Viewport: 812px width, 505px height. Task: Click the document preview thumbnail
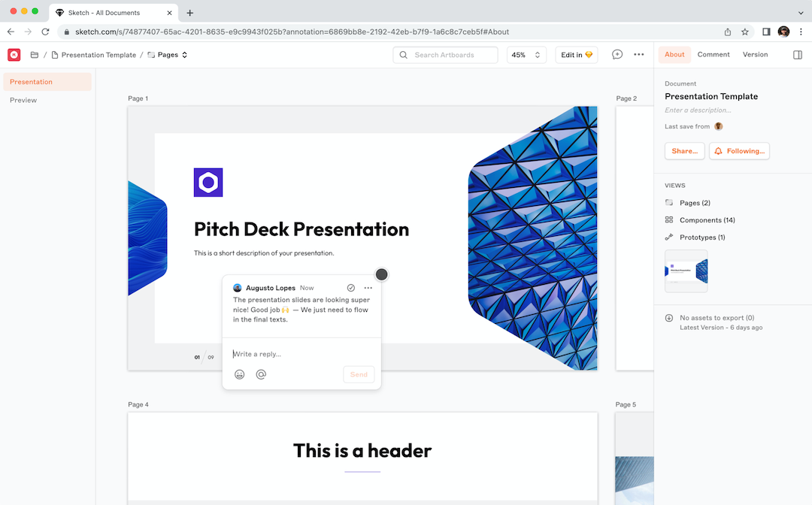[x=686, y=271]
